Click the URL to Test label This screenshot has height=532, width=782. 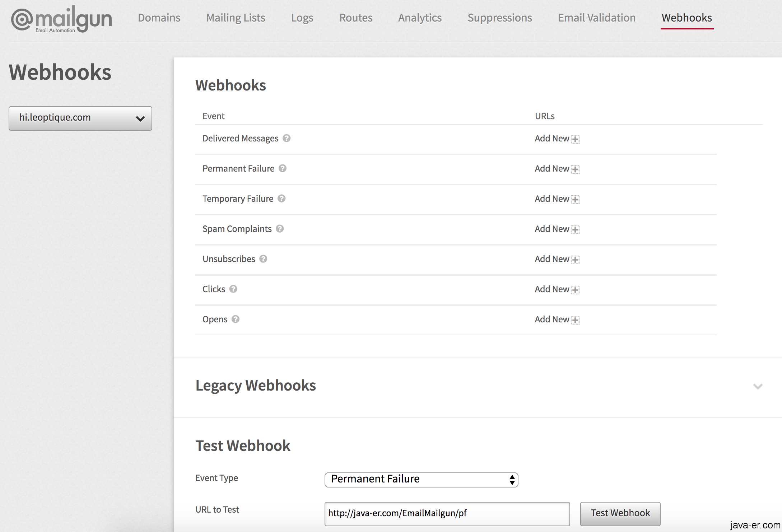click(217, 509)
